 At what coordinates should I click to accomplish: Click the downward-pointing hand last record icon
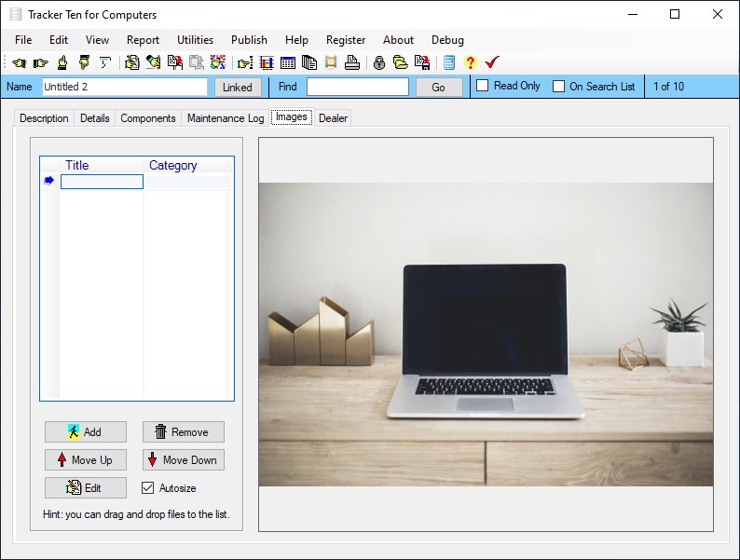pyautogui.click(x=84, y=62)
